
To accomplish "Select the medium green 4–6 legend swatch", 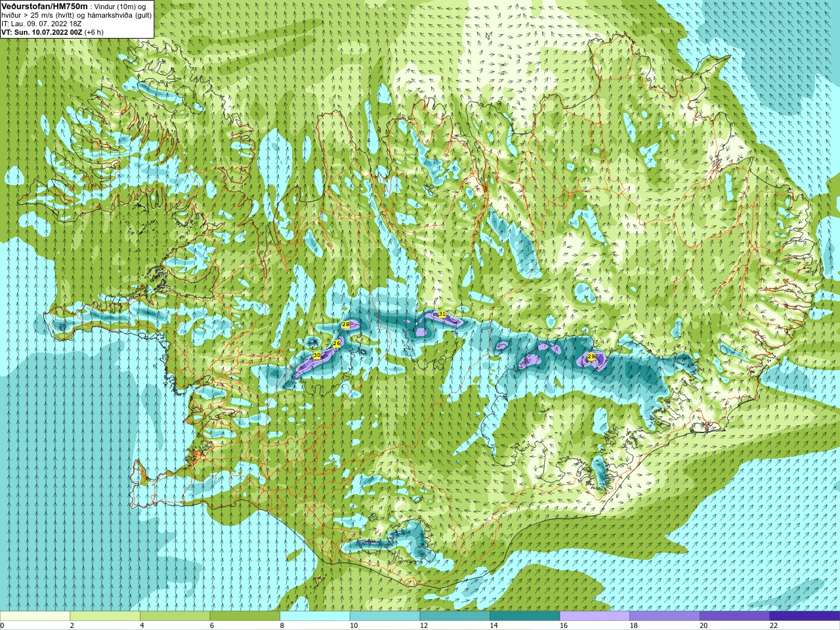I will point(175,616).
